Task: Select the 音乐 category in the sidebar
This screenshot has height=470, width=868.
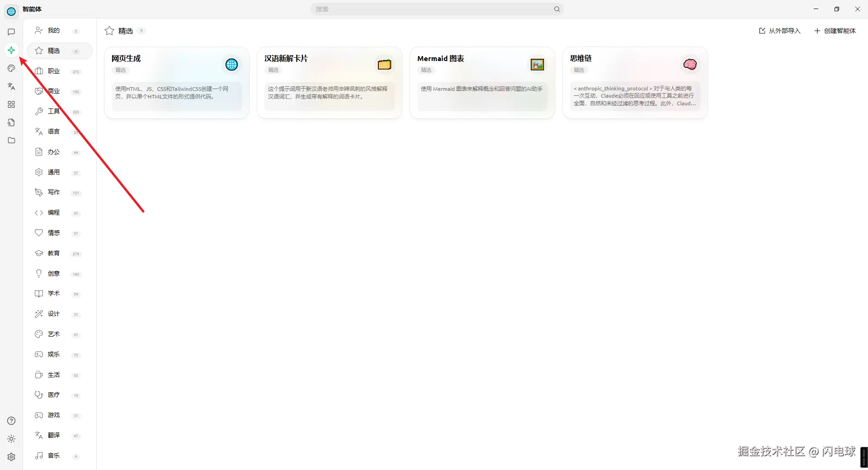Action: [x=54, y=456]
